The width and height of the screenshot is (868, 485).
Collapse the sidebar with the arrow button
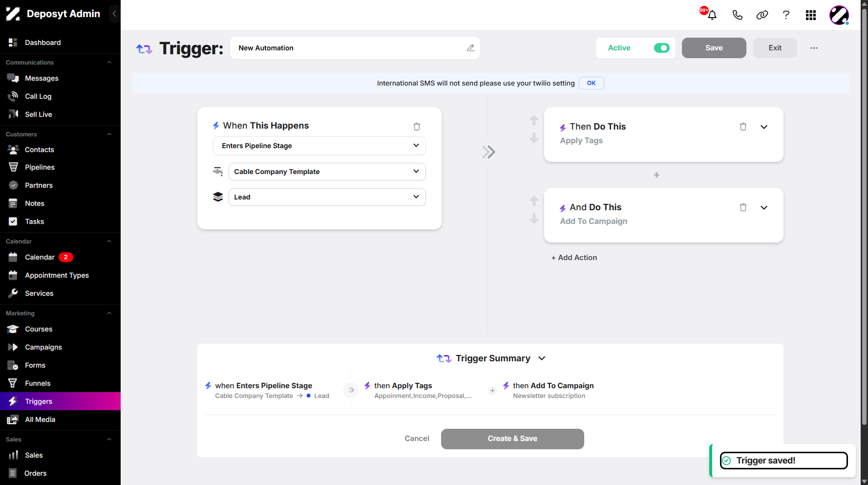(x=114, y=14)
